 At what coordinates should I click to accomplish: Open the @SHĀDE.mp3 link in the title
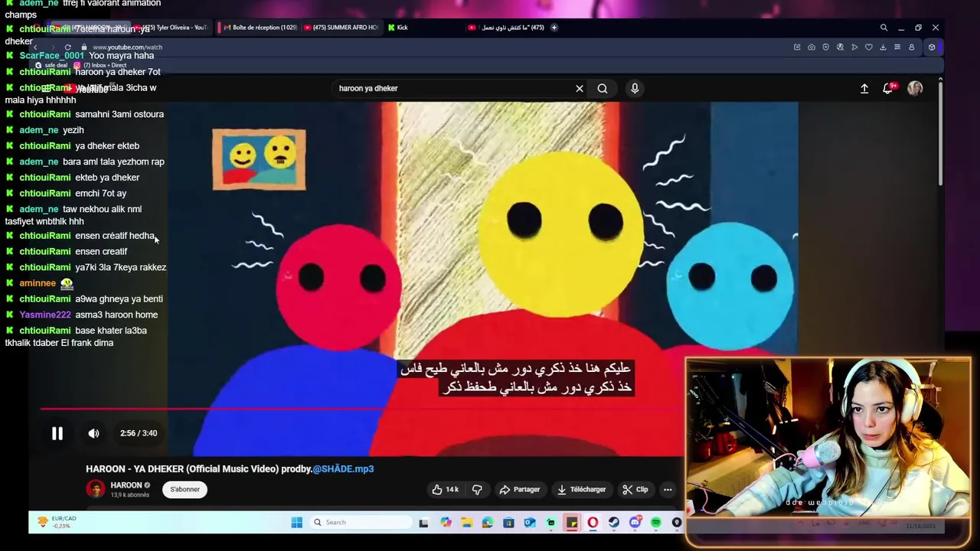(x=343, y=469)
